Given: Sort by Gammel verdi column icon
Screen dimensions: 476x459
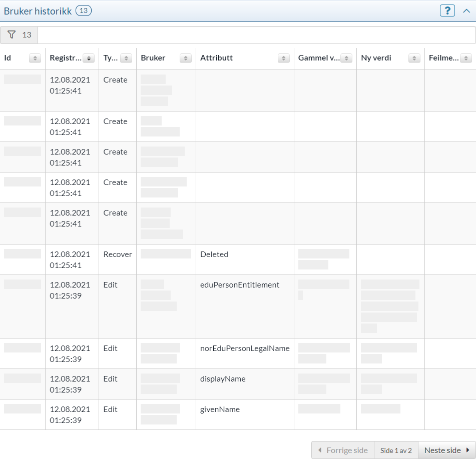Looking at the screenshot, I should pyautogui.click(x=346, y=58).
